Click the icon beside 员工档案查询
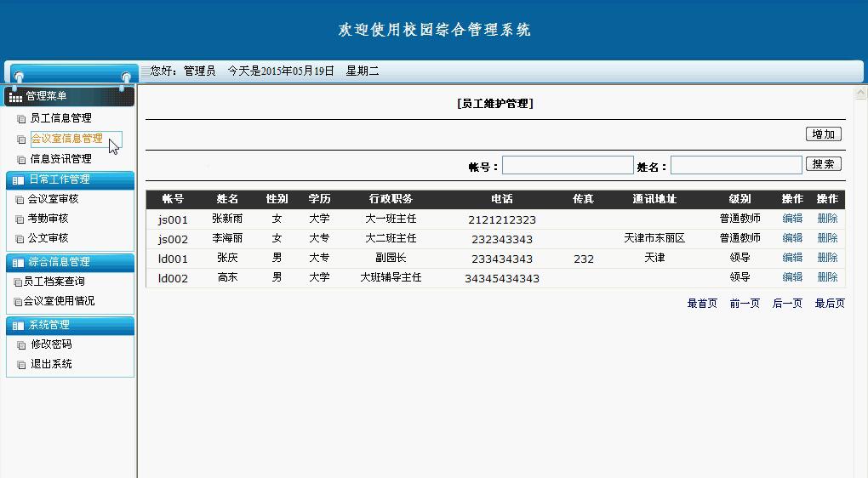 click(18, 282)
